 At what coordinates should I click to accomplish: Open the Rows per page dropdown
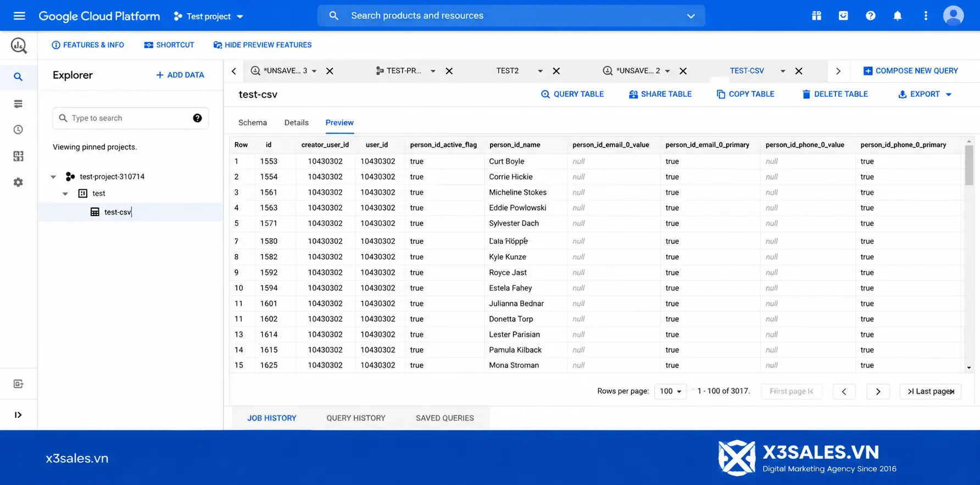click(670, 391)
